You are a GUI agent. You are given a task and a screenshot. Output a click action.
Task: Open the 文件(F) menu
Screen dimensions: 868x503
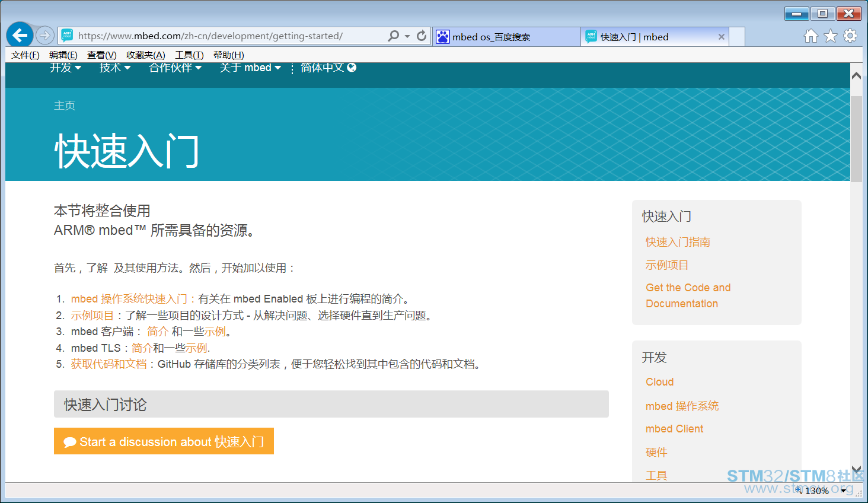pos(25,55)
